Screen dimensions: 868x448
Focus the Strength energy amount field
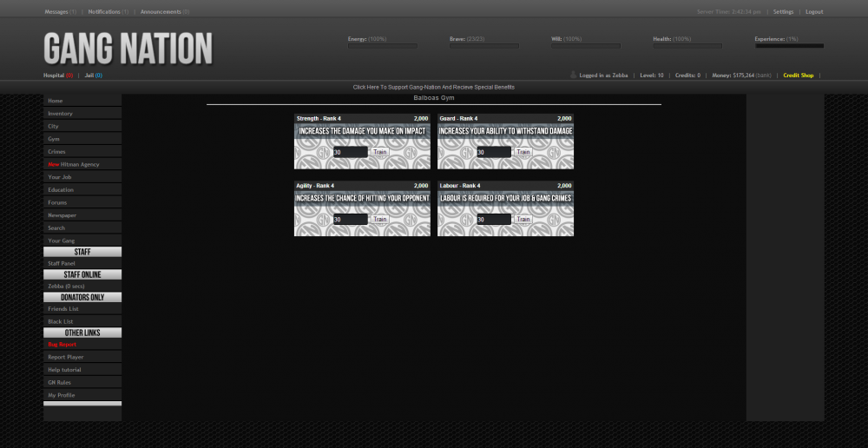pyautogui.click(x=350, y=152)
